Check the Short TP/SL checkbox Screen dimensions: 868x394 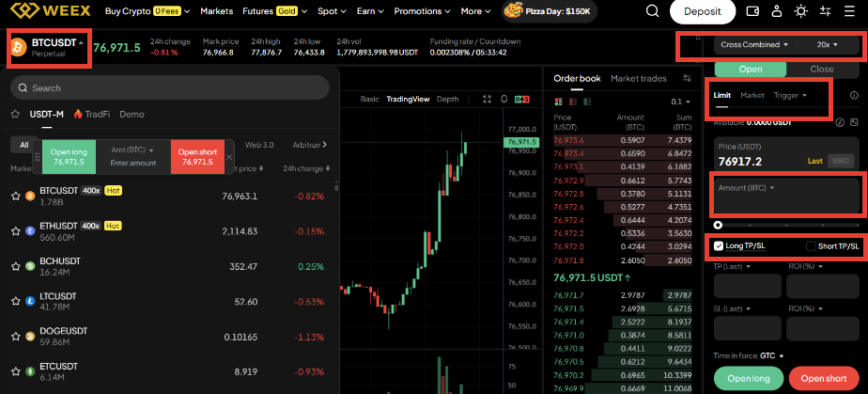811,246
